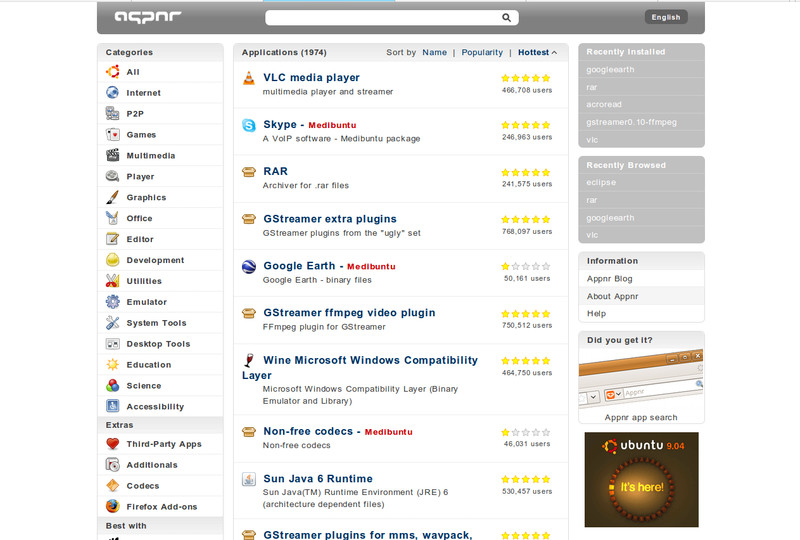The width and height of the screenshot is (800, 540).
Task: Click About Appnr link
Action: point(612,296)
